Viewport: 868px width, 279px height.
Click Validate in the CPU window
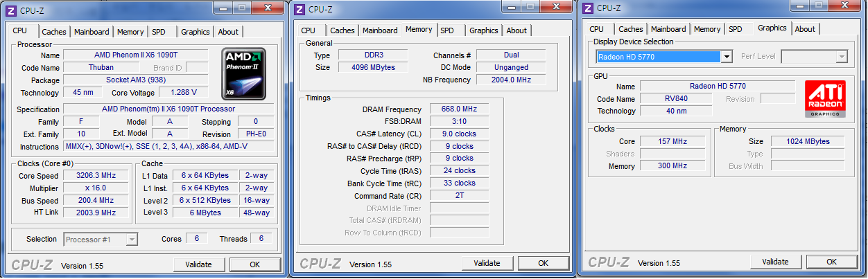198,264
